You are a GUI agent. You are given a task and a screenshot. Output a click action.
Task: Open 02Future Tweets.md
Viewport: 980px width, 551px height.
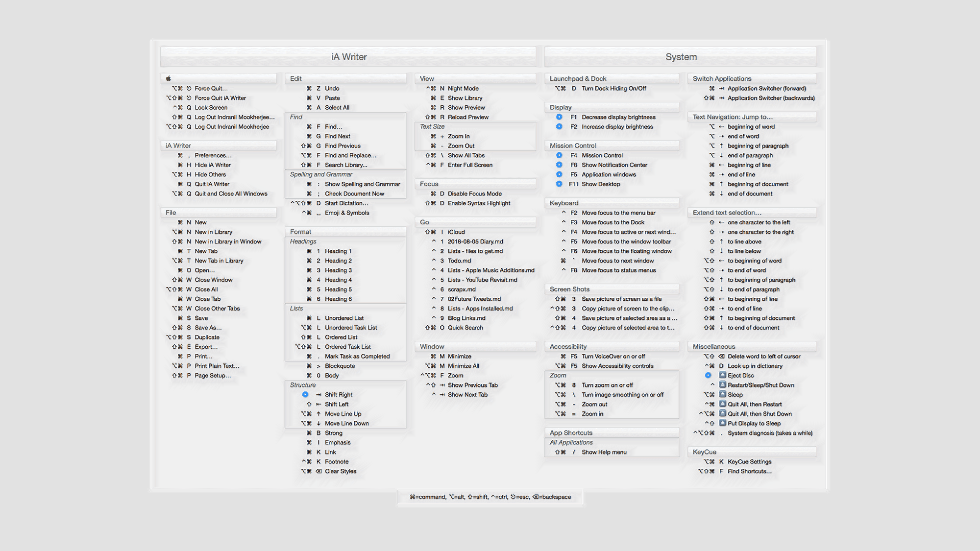(x=475, y=299)
